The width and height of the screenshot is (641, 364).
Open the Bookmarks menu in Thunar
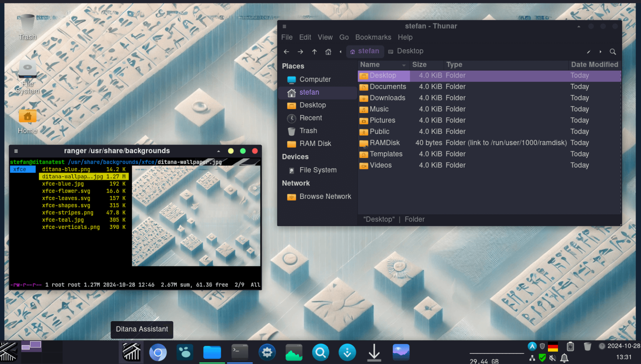click(x=373, y=37)
